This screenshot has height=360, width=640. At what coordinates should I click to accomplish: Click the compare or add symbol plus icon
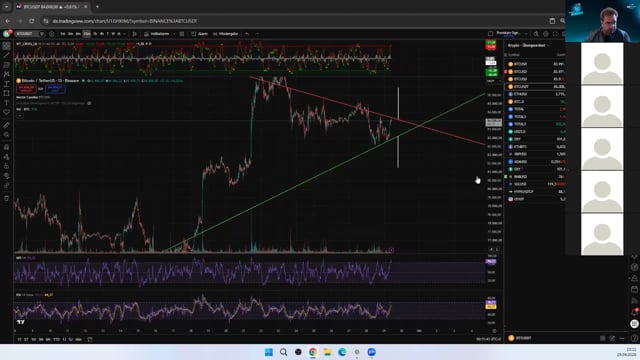click(x=52, y=34)
